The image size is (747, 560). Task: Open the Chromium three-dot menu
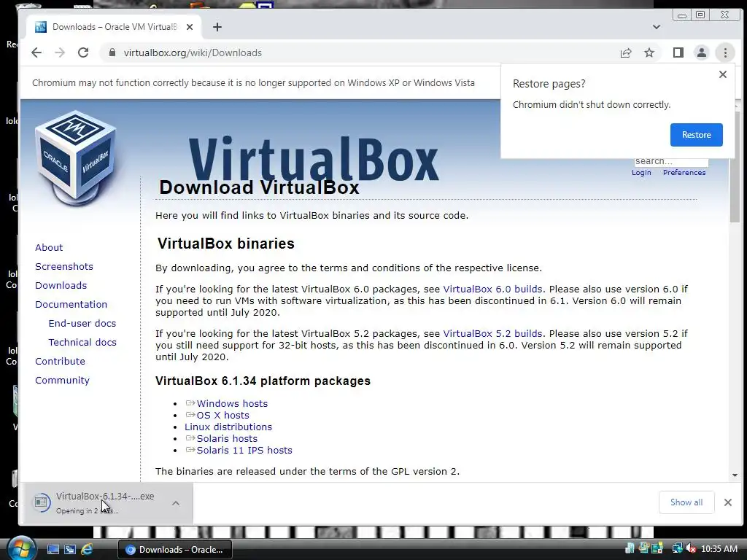726,52
